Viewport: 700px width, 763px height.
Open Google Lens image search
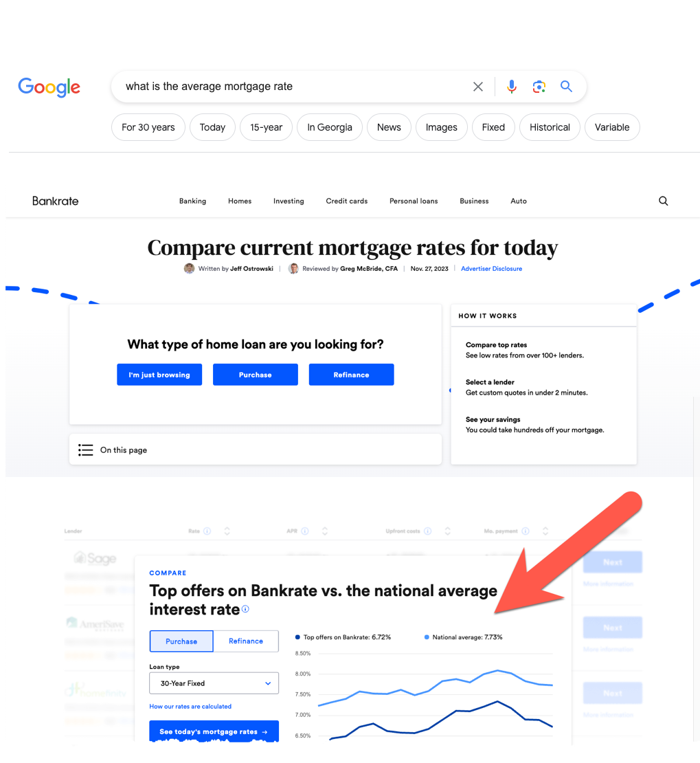539,86
